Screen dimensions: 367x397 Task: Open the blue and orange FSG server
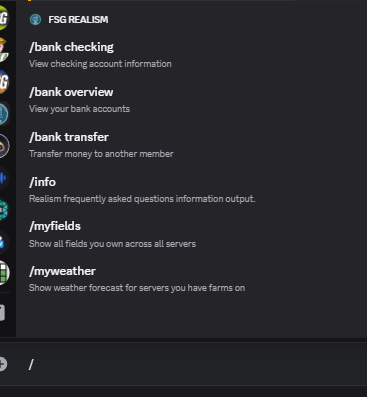tap(3, 82)
